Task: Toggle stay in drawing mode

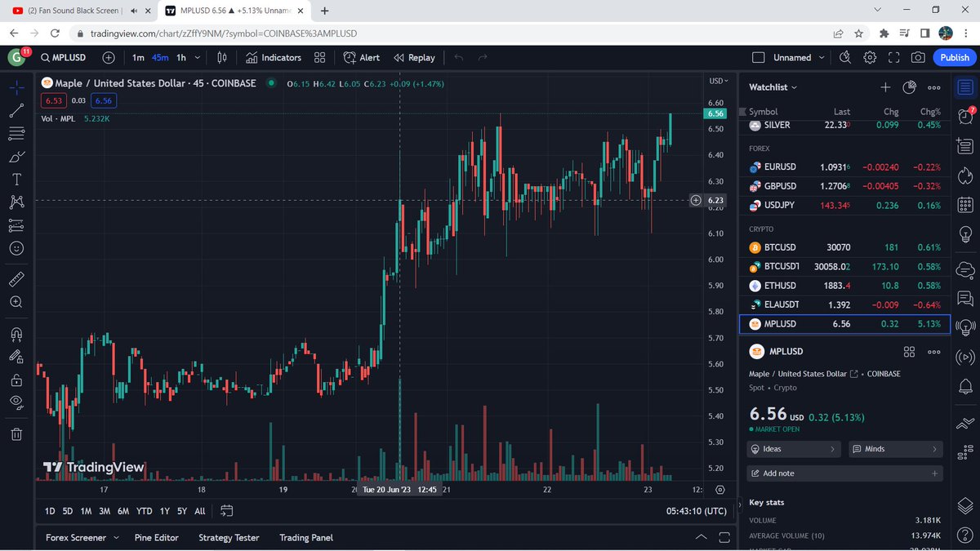Action: tap(16, 356)
